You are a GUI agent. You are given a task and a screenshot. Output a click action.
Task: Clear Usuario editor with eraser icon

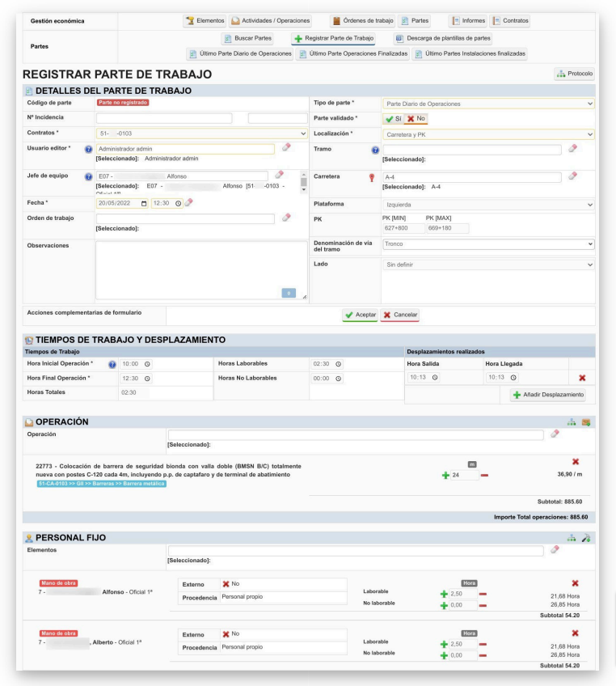click(x=286, y=147)
